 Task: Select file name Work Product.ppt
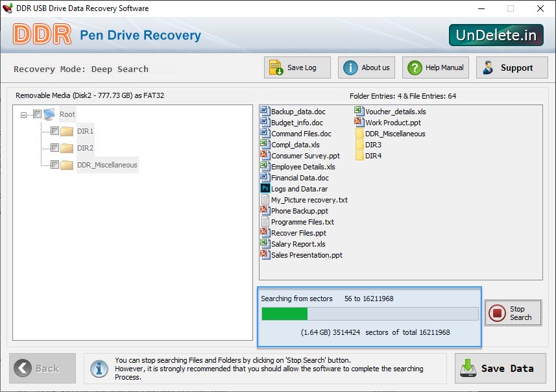click(393, 123)
